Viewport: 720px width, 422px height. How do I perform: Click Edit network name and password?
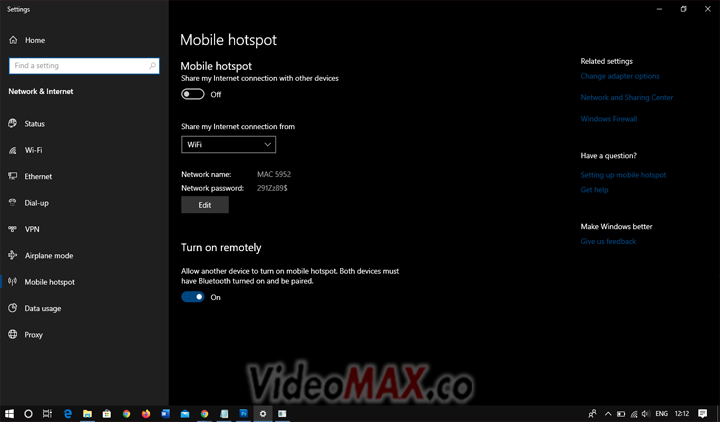point(205,205)
